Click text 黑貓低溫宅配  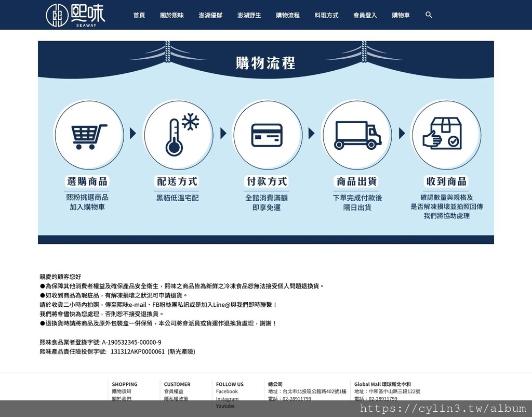[x=178, y=198]
